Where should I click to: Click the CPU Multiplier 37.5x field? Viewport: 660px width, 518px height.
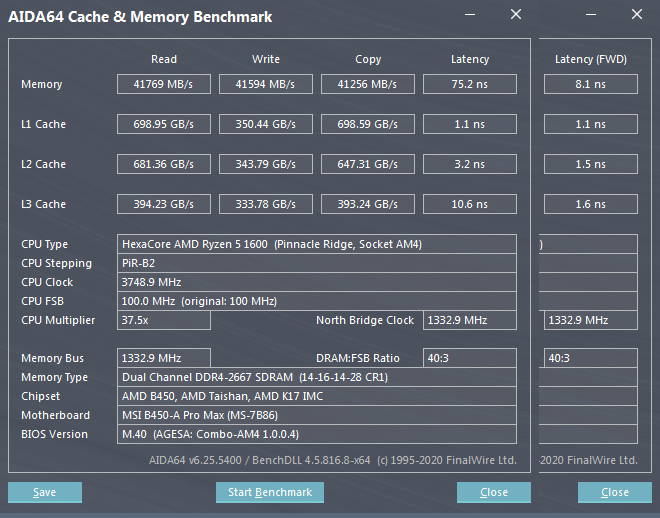tap(164, 320)
